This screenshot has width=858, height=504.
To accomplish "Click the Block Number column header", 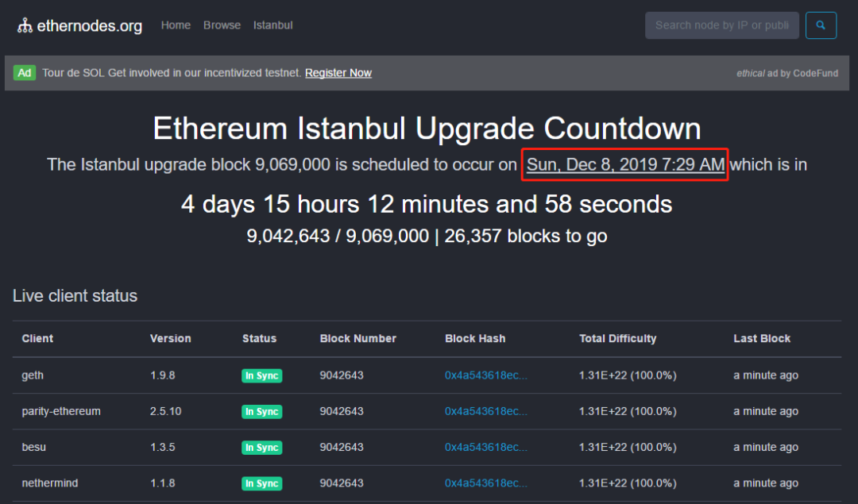I will tap(357, 338).
